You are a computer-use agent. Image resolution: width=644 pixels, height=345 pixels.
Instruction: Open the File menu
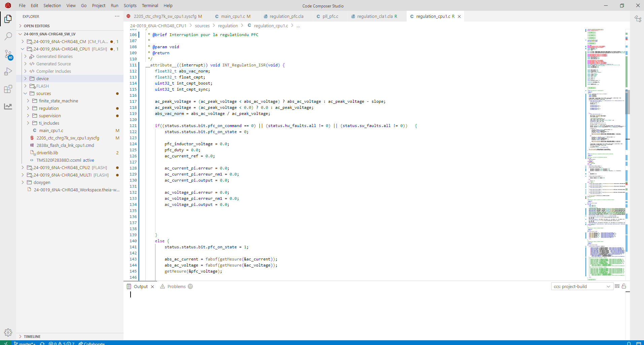22,5
